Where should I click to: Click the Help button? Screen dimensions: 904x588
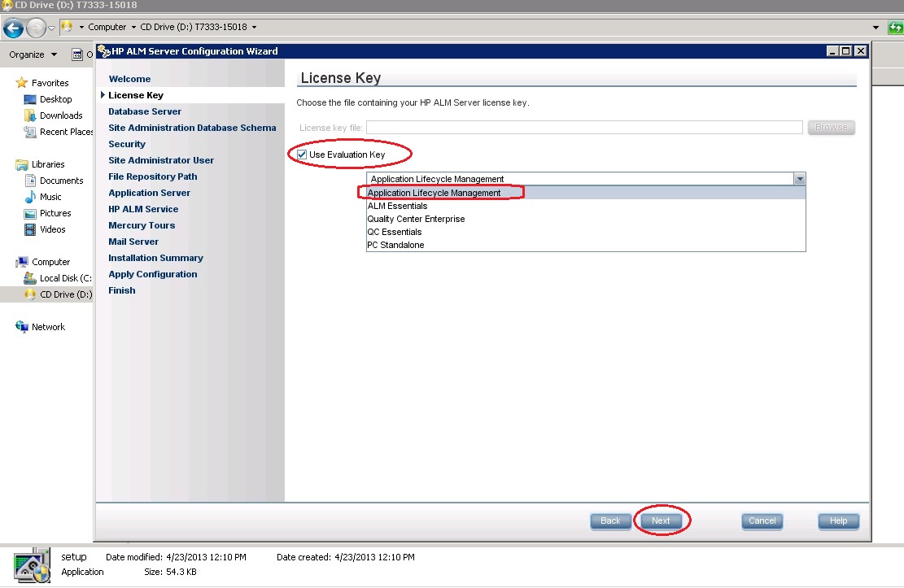838,520
